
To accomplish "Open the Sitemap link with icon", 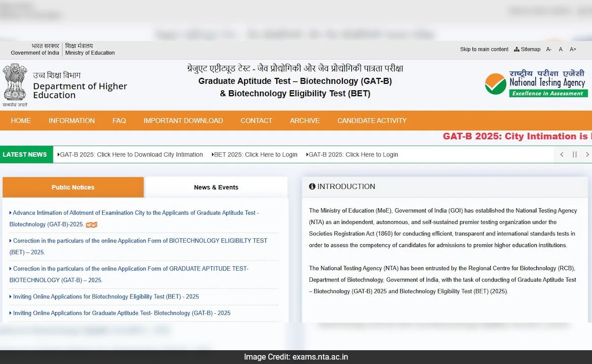I will (527, 49).
